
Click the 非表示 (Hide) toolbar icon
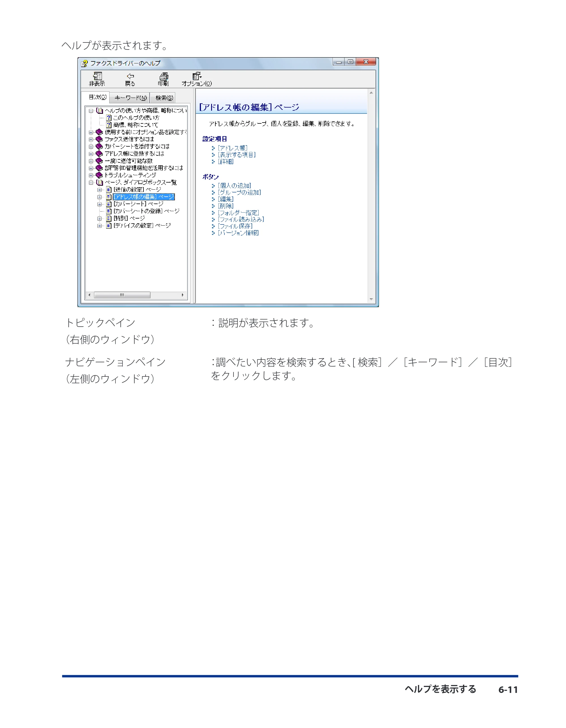97,76
